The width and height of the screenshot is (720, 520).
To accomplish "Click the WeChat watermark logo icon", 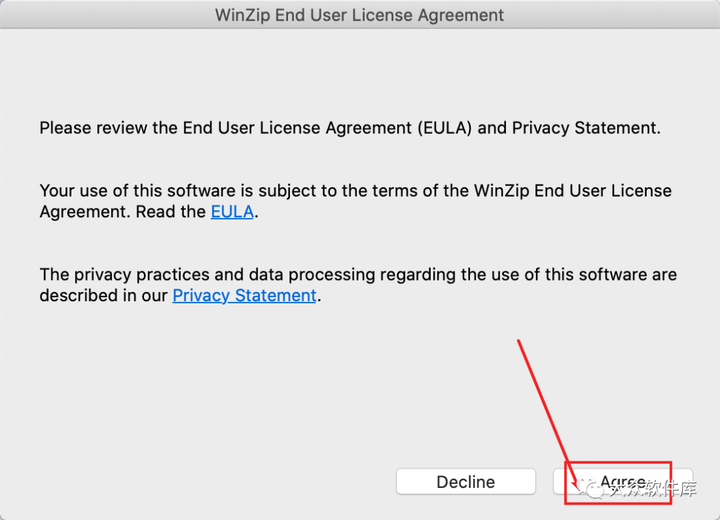I will tap(591, 488).
